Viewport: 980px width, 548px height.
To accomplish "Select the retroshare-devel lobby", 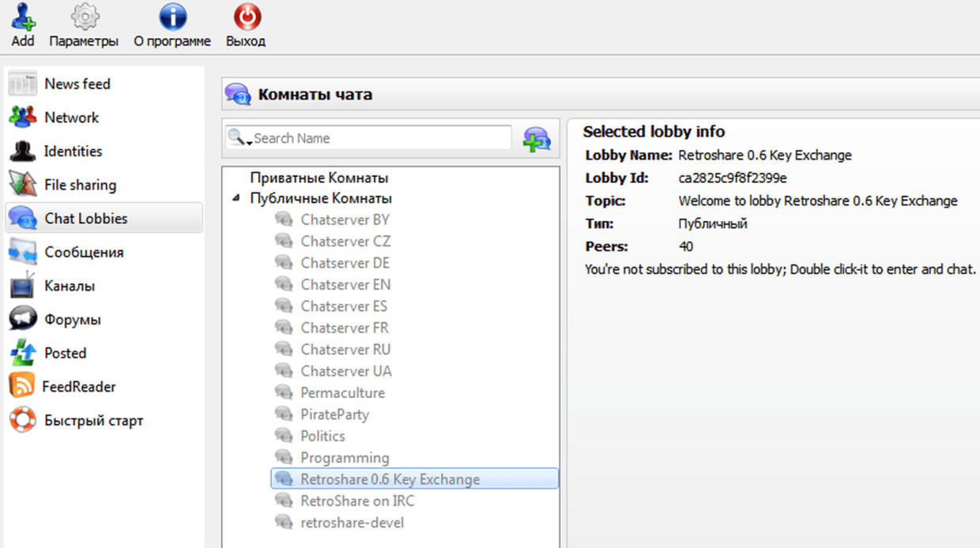I will pyautogui.click(x=352, y=522).
